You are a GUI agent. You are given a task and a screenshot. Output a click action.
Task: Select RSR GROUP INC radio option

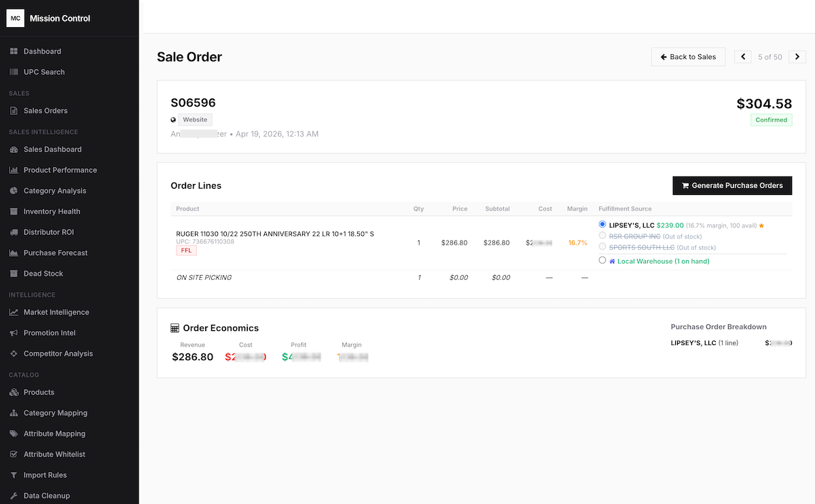click(x=602, y=236)
